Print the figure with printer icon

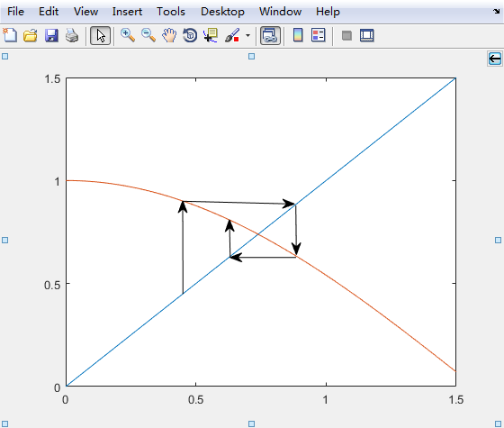click(72, 35)
